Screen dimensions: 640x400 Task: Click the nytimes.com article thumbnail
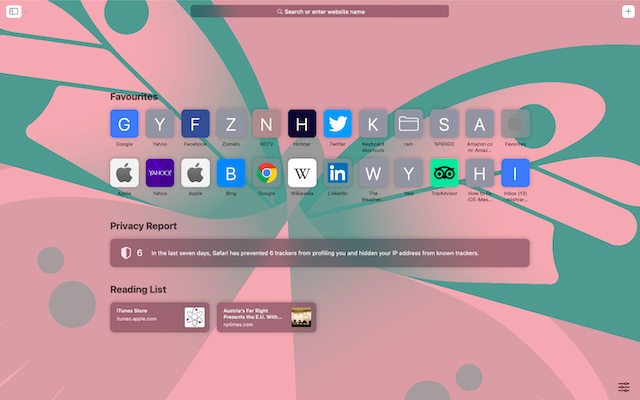point(301,317)
